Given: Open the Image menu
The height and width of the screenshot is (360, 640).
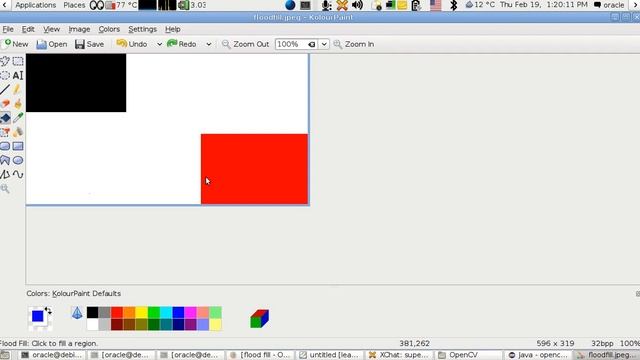Looking at the screenshot, I should tap(79, 29).
